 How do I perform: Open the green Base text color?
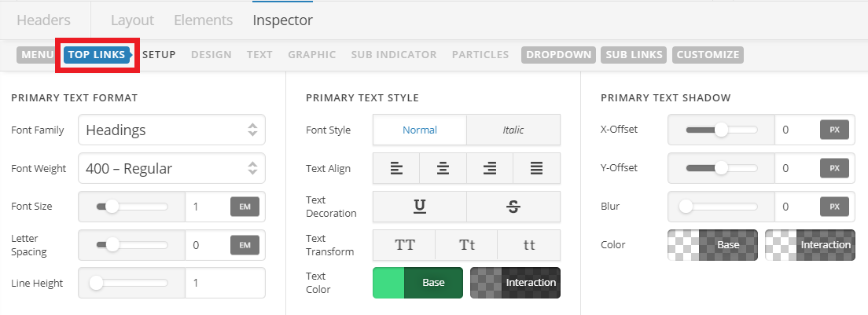click(417, 283)
